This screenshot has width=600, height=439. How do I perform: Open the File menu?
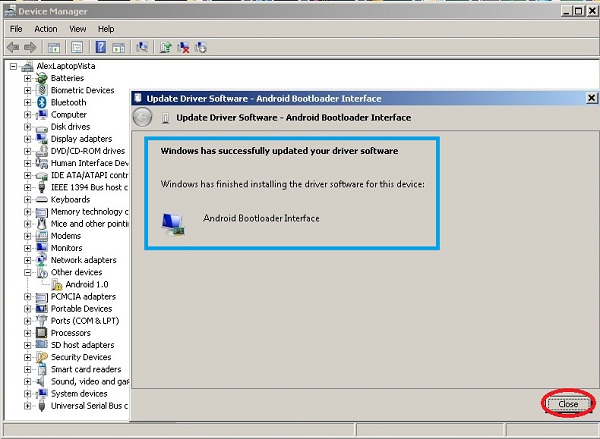pos(16,29)
